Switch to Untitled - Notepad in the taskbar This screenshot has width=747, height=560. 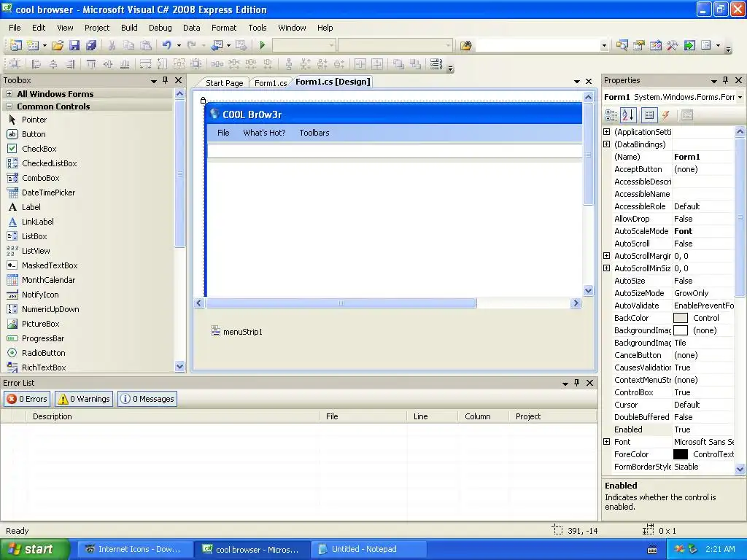(367, 549)
